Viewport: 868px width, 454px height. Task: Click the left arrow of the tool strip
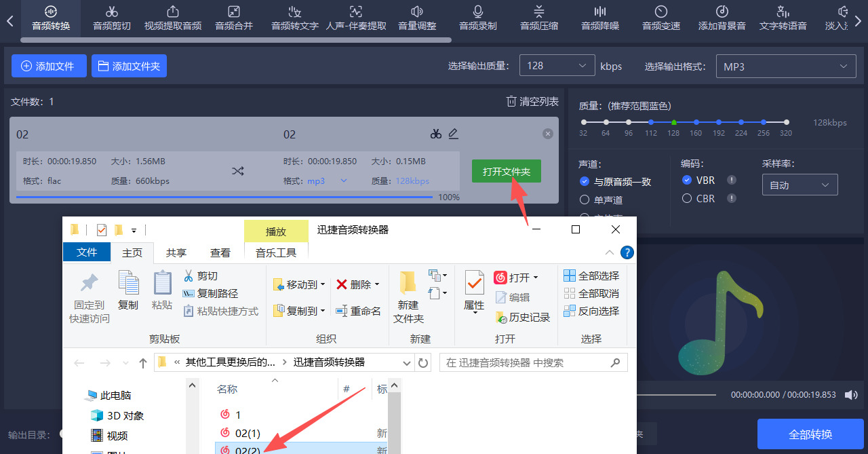[9, 21]
